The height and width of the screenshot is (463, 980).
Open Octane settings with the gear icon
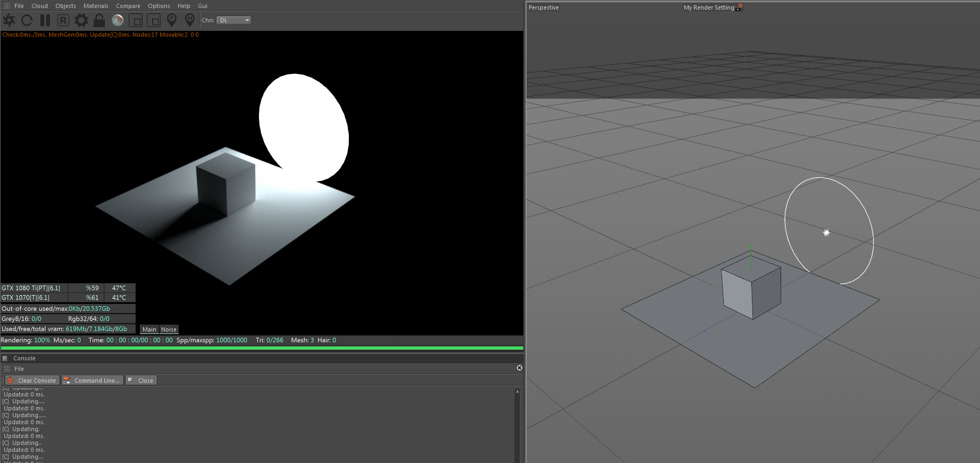coord(81,20)
